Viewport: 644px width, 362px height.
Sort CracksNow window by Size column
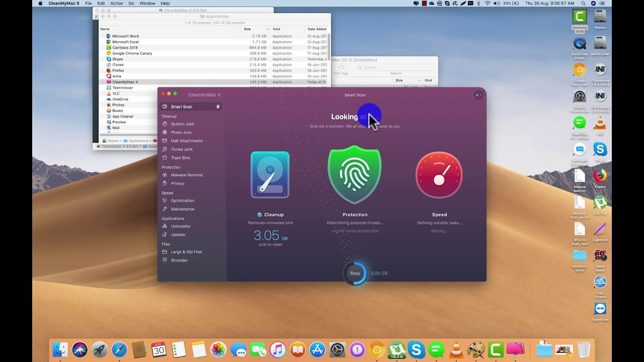coord(407,80)
